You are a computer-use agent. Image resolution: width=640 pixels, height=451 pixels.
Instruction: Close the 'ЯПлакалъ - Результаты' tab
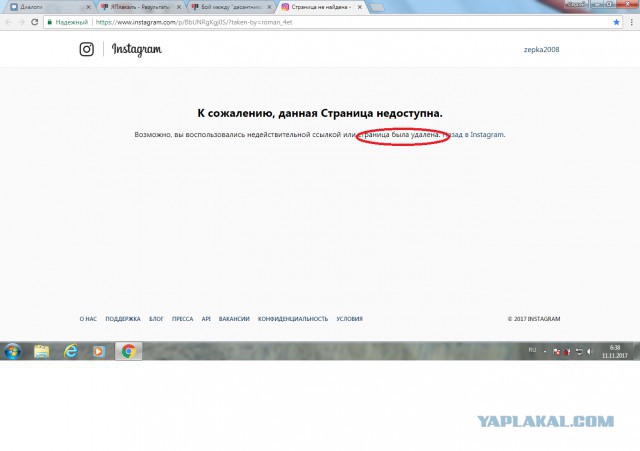click(x=179, y=7)
